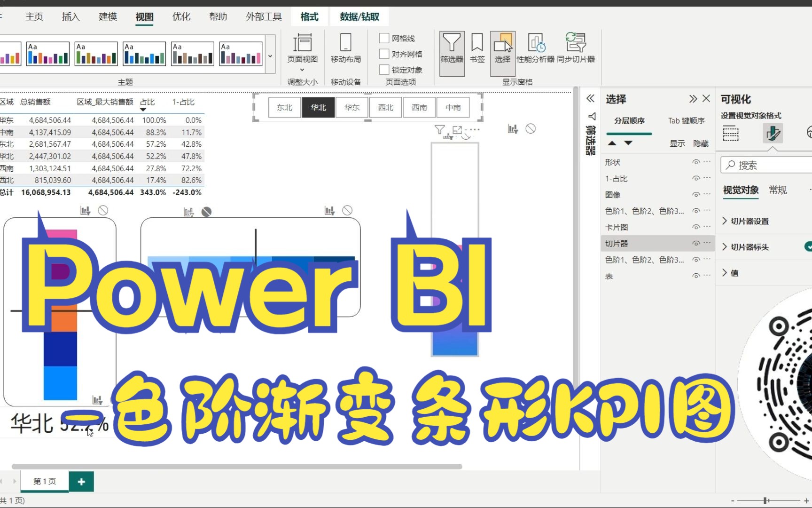Click the horizontal canvas scrollbar
The height and width of the screenshot is (508, 812).
pyautogui.click(x=237, y=467)
